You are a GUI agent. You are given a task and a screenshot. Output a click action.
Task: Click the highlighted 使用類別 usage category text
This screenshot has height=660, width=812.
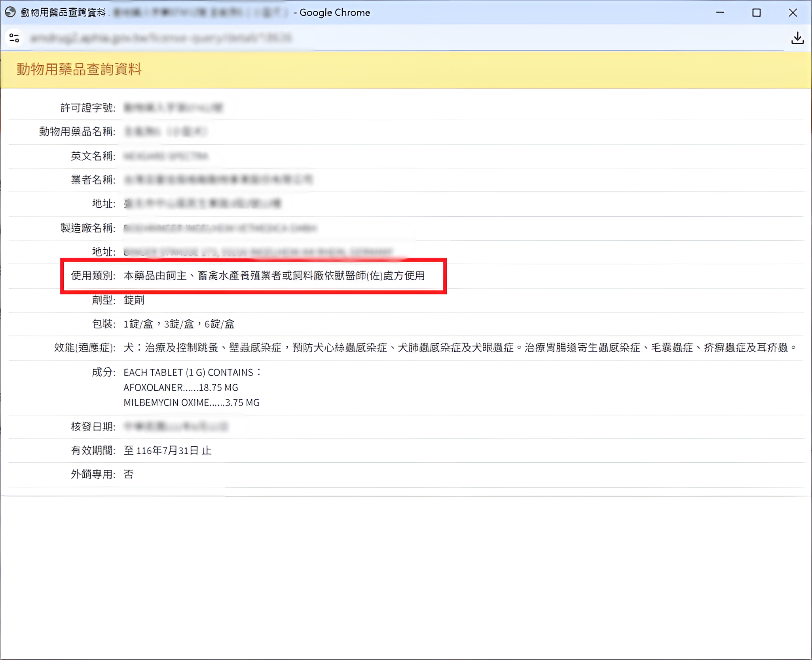coord(274,276)
